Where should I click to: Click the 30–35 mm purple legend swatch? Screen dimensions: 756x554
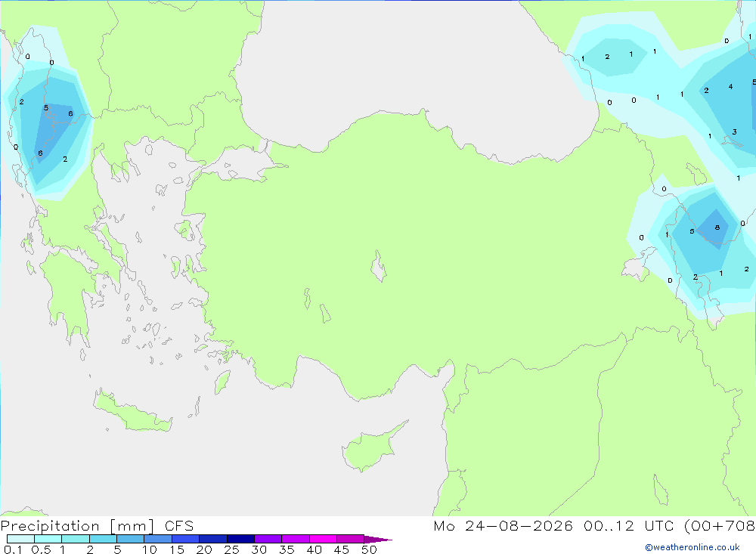[268, 539]
